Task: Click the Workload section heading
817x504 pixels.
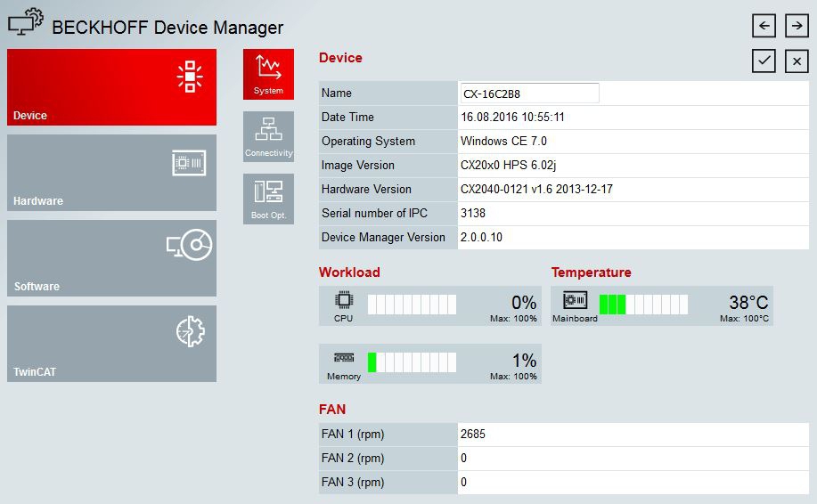Action: click(349, 272)
